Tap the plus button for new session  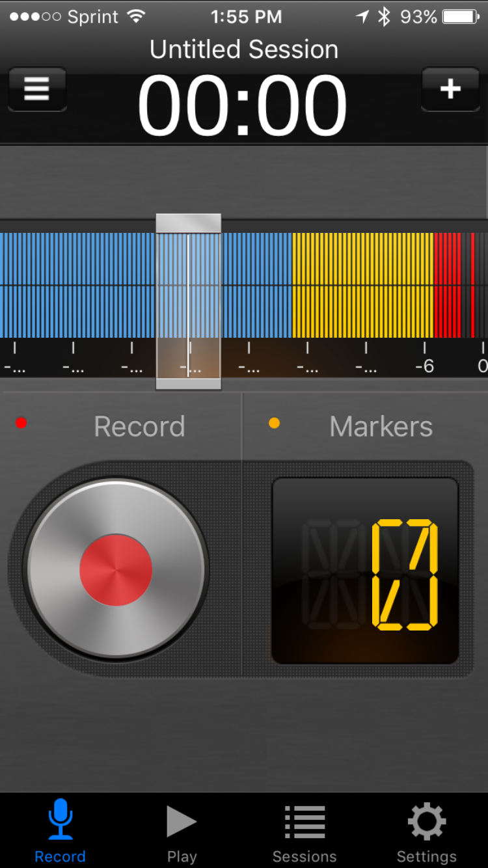[x=450, y=88]
